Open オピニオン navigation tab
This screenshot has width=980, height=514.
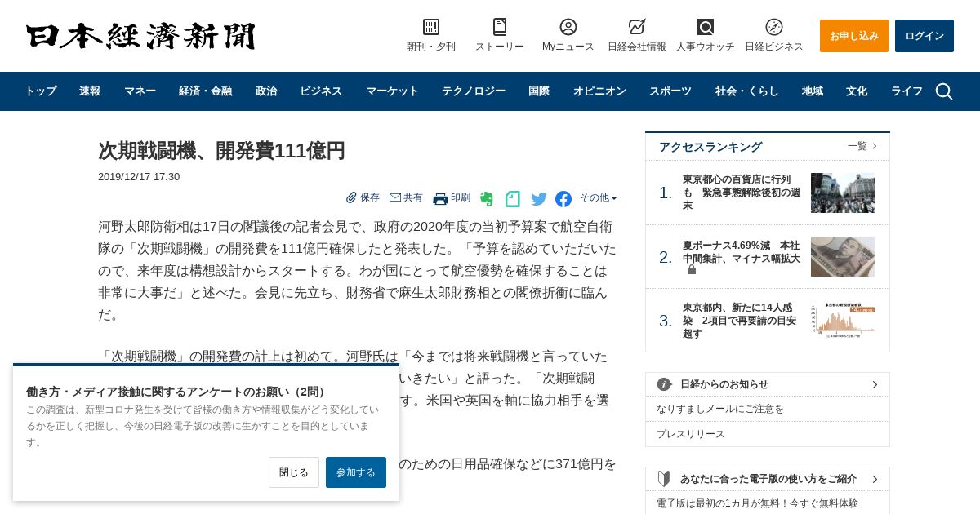point(599,91)
